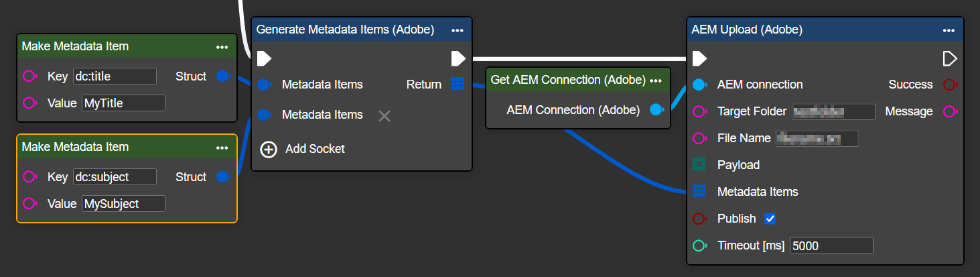Click the Struct output pin of dc:title item
The height and width of the screenshot is (277, 980).
pos(223,76)
